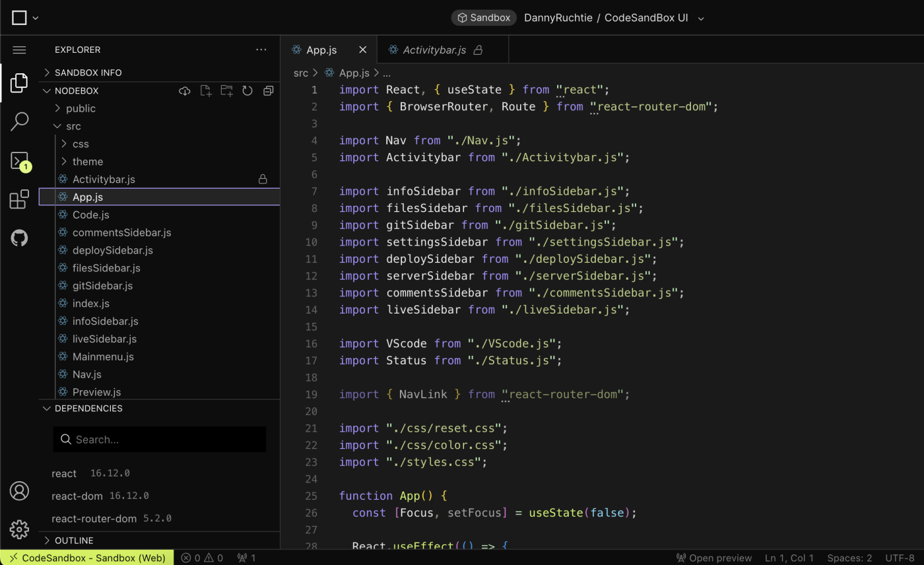Screen dimensions: 924x565
Task: Expand the SANDBOX INFO section
Action: (x=88, y=73)
